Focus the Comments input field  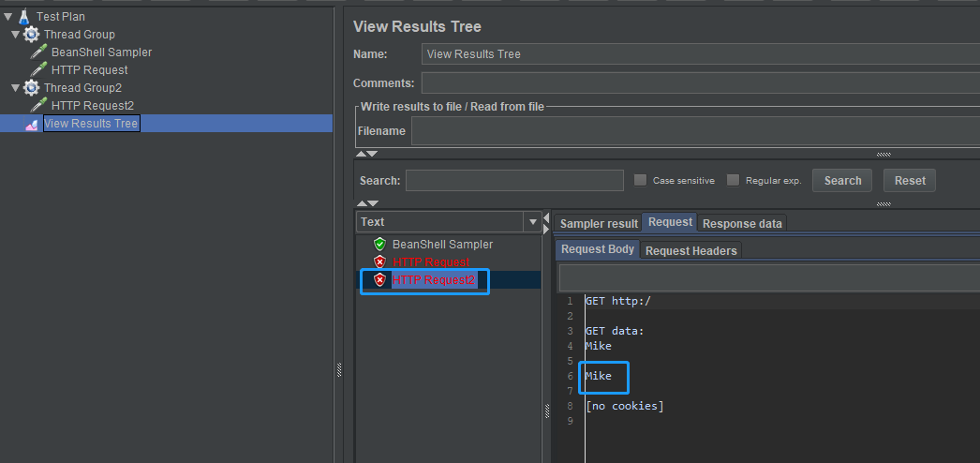point(701,82)
